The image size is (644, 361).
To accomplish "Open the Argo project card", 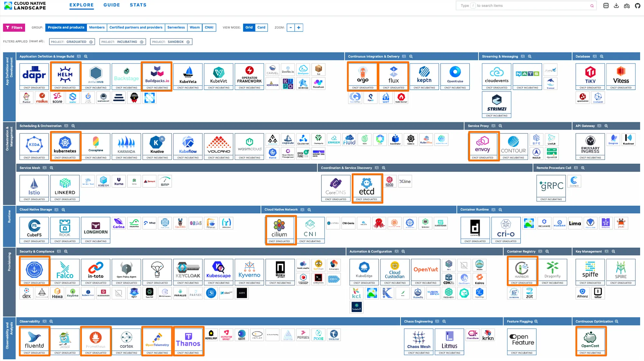I will pyautogui.click(x=363, y=76).
